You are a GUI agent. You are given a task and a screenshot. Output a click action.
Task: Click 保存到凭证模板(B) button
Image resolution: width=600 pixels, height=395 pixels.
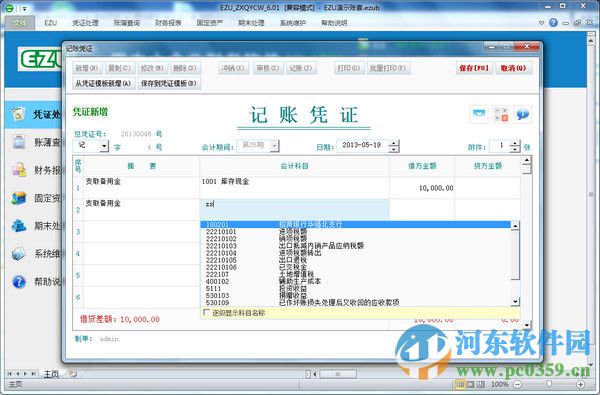[x=169, y=83]
